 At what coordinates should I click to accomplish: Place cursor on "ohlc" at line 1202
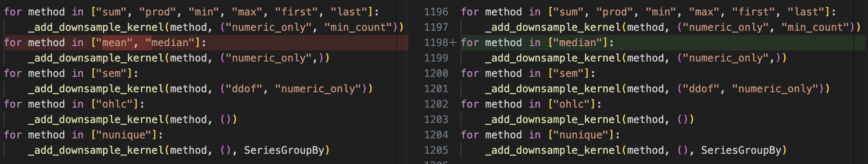tap(572, 104)
